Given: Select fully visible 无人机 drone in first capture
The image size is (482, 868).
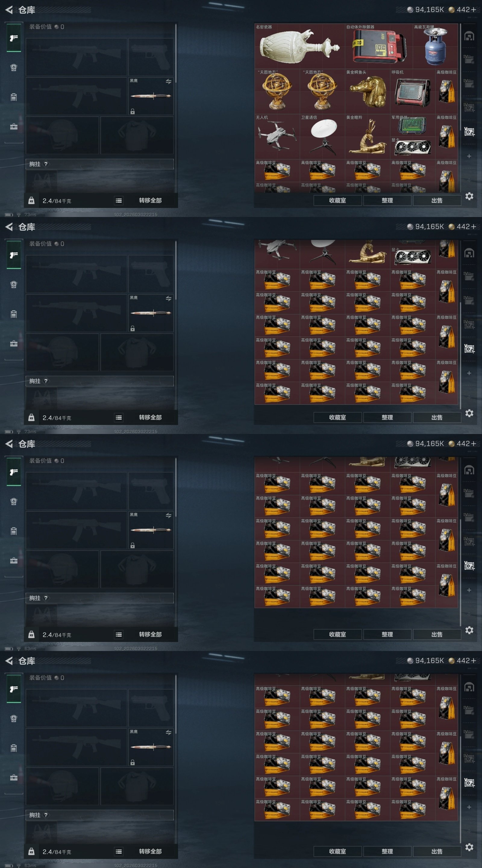Looking at the screenshot, I should (277, 137).
